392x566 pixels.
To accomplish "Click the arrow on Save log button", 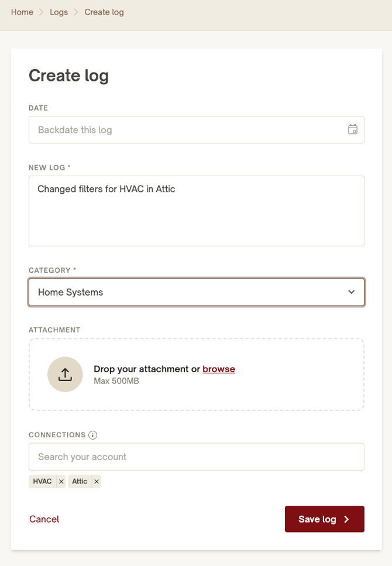I will coord(346,519).
